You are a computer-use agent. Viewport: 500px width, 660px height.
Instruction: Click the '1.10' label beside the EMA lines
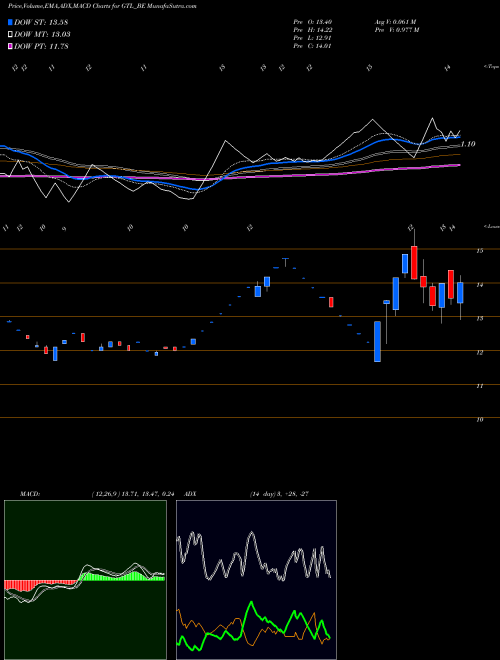point(468,144)
